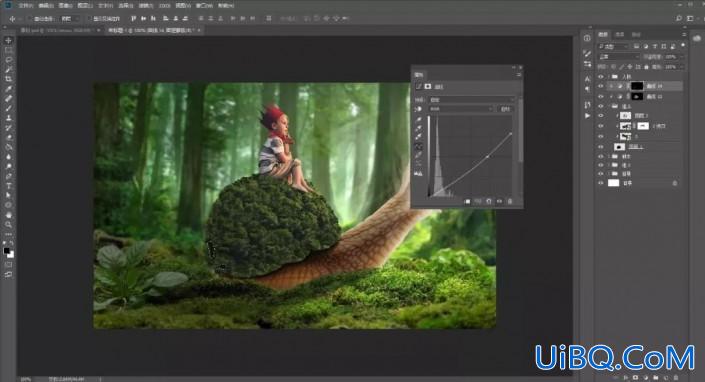Open the Edit menu
The height and width of the screenshot is (382, 705).
tap(46, 6)
